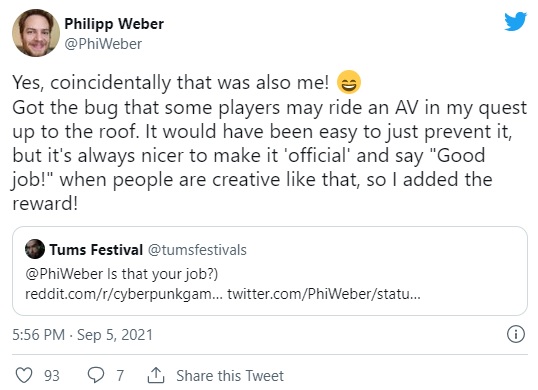
Task: Click the share upload arrow icon
Action: pyautogui.click(x=156, y=375)
